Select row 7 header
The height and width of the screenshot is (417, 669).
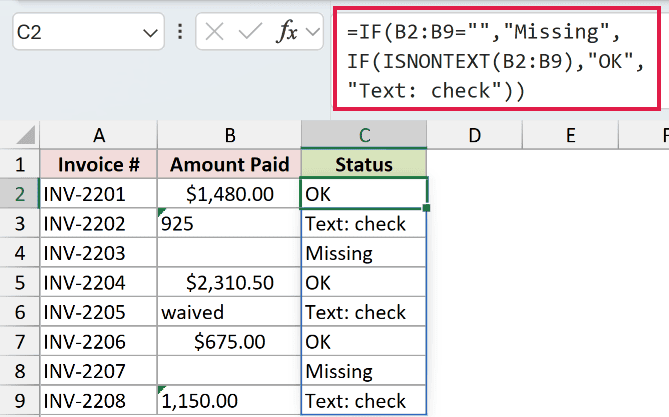pos(20,341)
